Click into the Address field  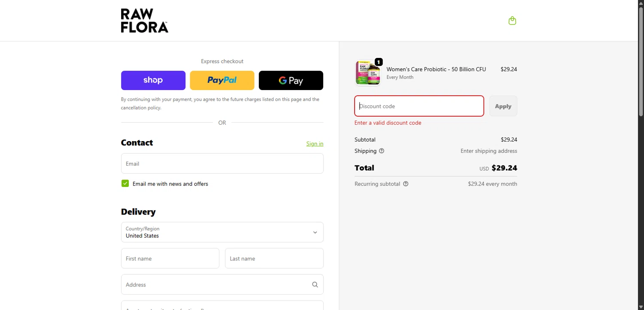pyautogui.click(x=222, y=284)
